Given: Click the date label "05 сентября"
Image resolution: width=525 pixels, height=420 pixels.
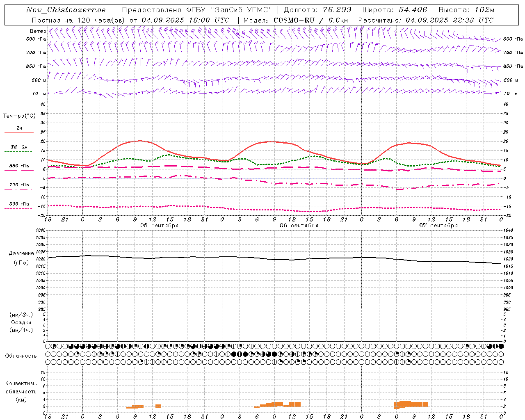Looking at the screenshot, I should click(x=159, y=226).
